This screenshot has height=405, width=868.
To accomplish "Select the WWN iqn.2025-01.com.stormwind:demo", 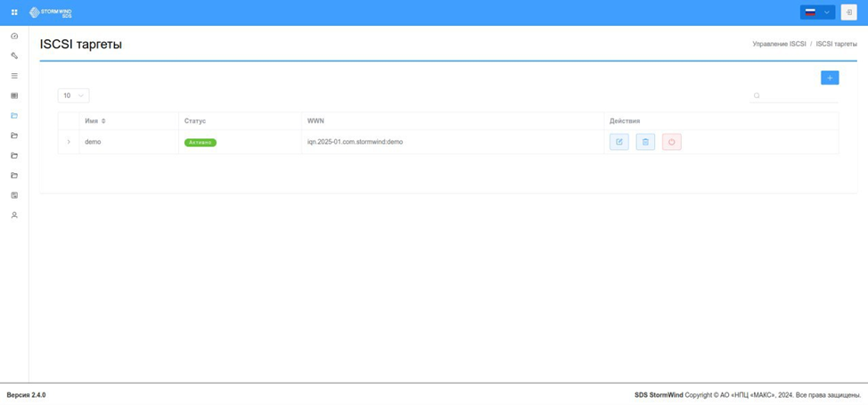I will pos(355,142).
